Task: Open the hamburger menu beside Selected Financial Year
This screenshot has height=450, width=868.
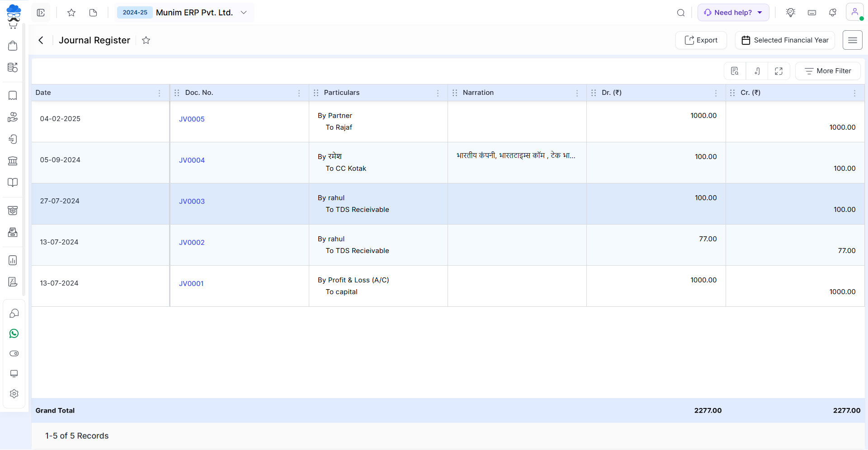Action: coord(853,40)
